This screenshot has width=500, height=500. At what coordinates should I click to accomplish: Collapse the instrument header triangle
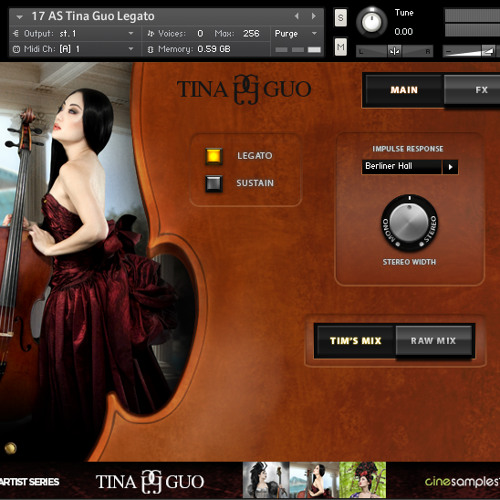click(20, 17)
